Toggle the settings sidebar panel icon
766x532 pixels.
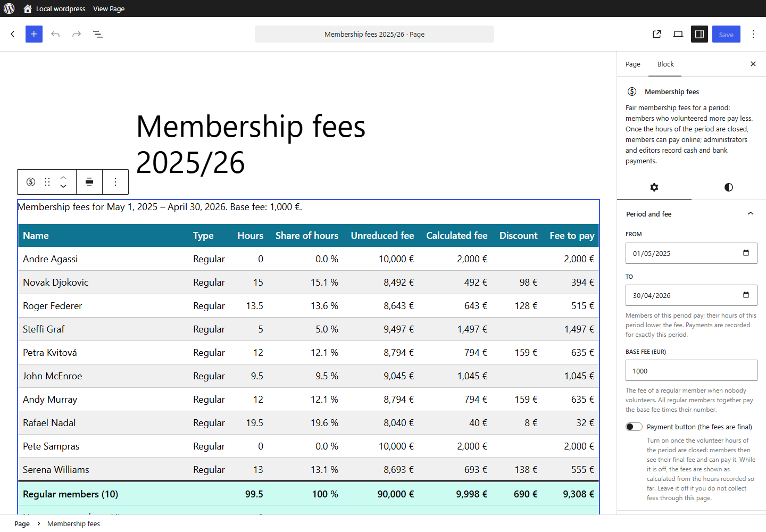[x=700, y=34]
